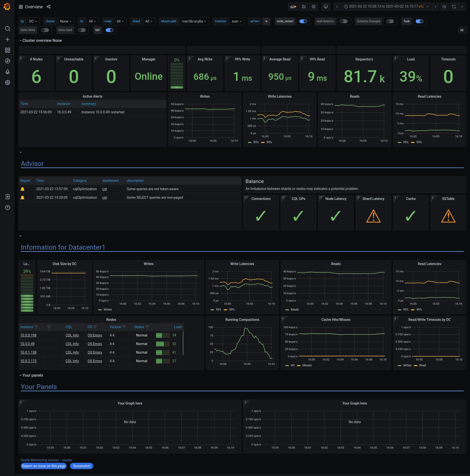Image resolution: width=470 pixels, height=476 pixels.
Task: Disable the node_restart toggle
Action: pos(303,22)
